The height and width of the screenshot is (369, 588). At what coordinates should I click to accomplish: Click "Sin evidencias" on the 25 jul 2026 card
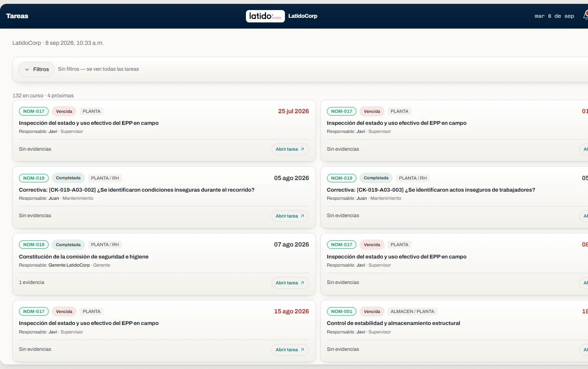click(x=35, y=149)
